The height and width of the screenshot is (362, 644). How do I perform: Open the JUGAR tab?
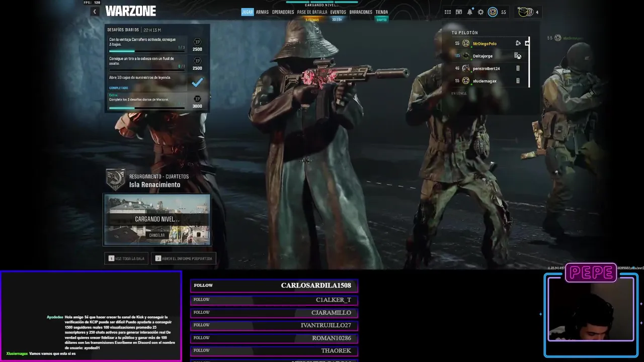pos(247,12)
